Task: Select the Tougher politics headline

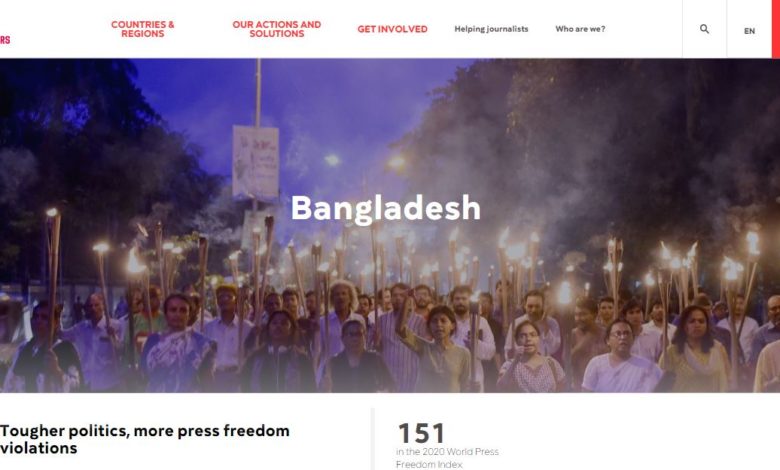Action: (x=145, y=439)
